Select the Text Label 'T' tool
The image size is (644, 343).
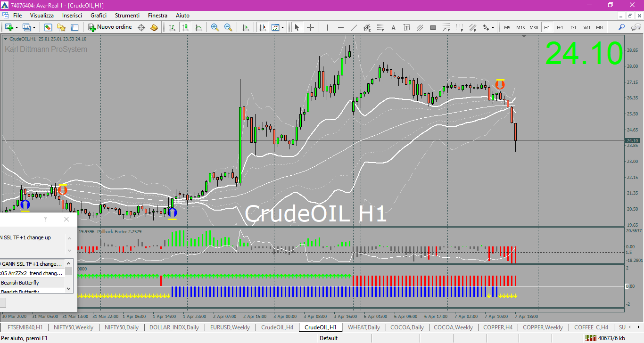pos(407,27)
